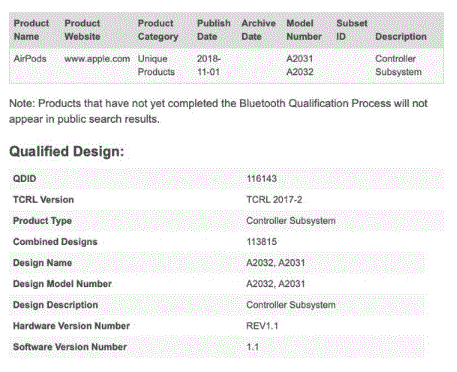457x372 pixels.
Task: Select the hardware version value REV1.1
Action: 262,326
